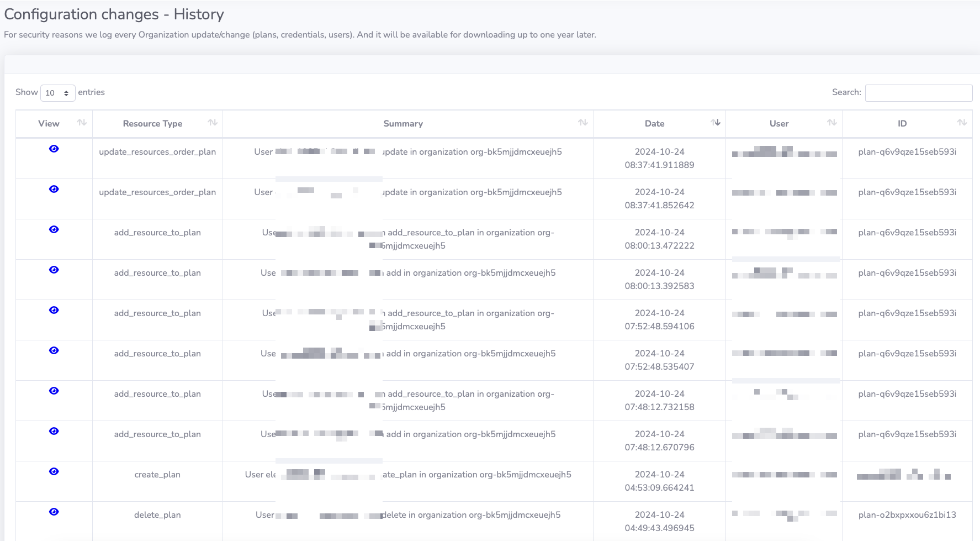Open the eye icon for the 07:52:48.535407 entry
Screen dimensions: 980x541
tap(54, 350)
